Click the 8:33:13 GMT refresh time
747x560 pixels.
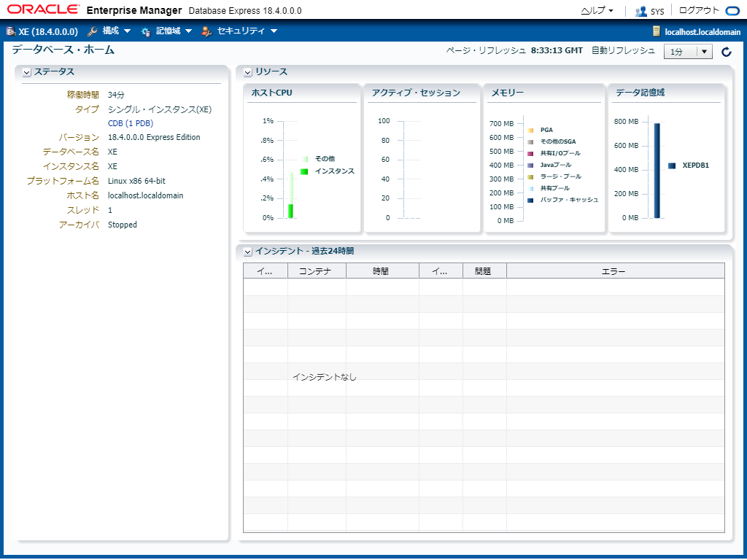point(557,50)
